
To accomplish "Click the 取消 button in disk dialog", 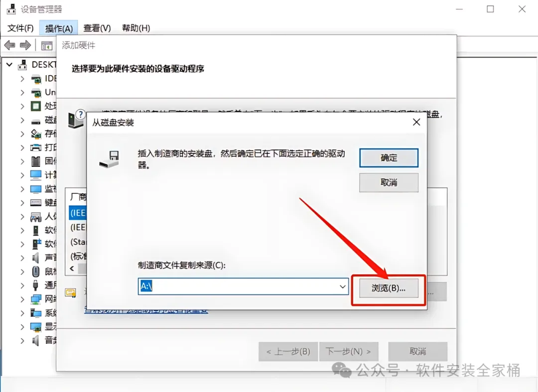I will tap(389, 182).
